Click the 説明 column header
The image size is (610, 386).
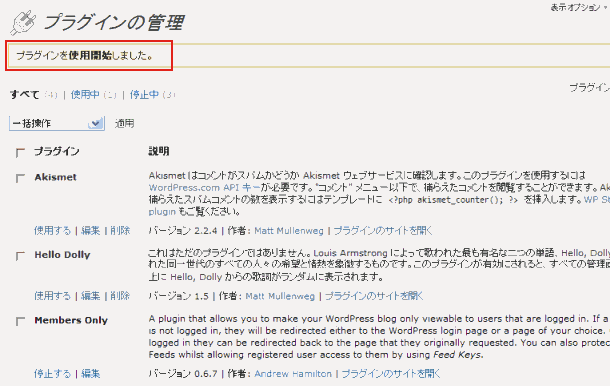tap(159, 151)
